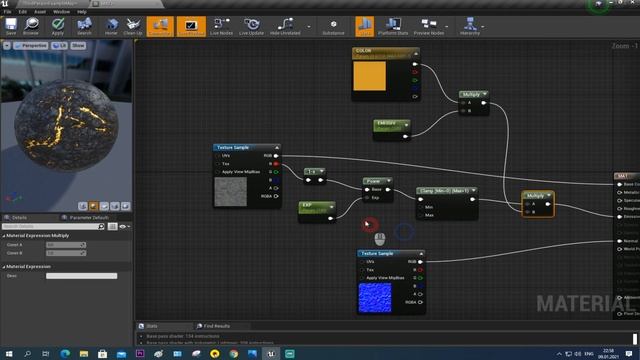Open Windows taskbar search
The height and width of the screenshot is (360, 640).
pyautogui.click(x=27, y=354)
